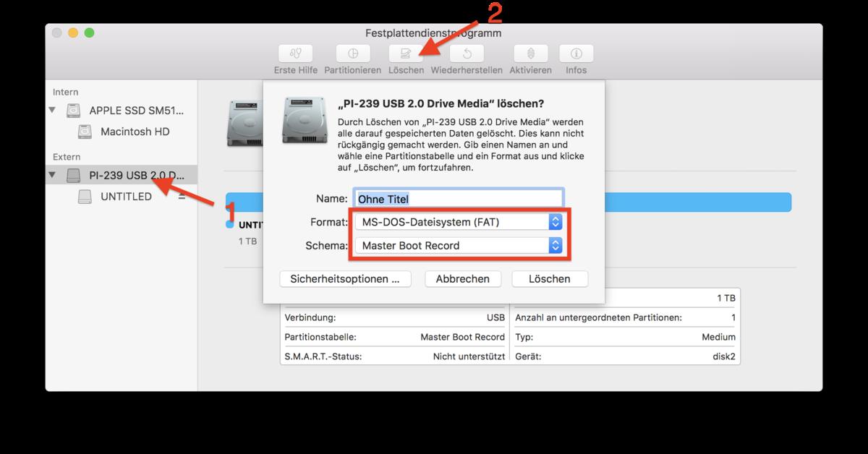The width and height of the screenshot is (868, 454).
Task: Select the Wiederherstellen toolbar icon
Action: pyautogui.click(x=467, y=53)
